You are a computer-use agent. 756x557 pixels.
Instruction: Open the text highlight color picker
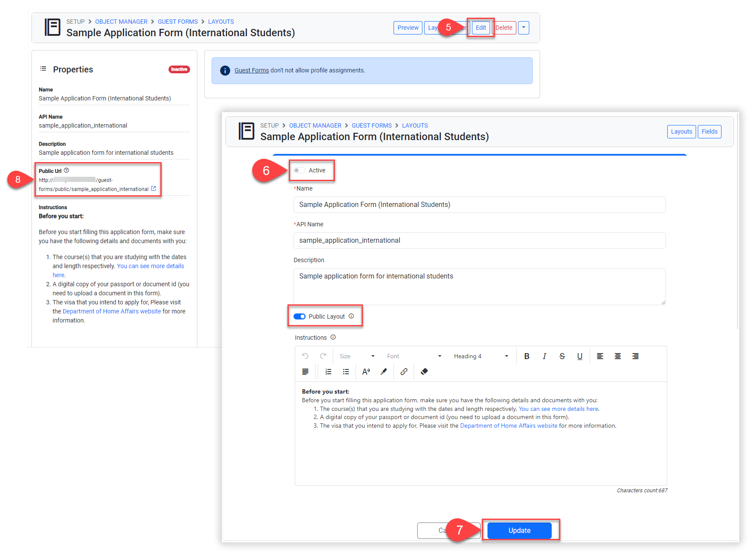[384, 372]
